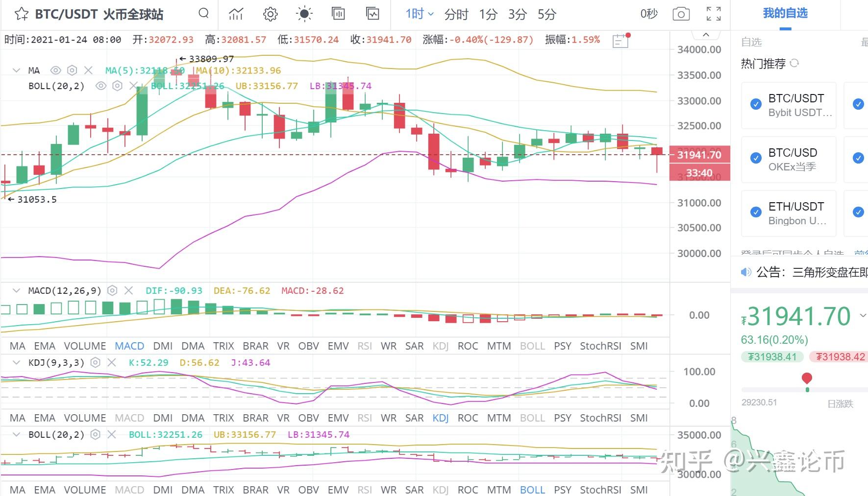868x496 pixels.
Task: Click the red ask price 31938.42
Action: tap(839, 357)
